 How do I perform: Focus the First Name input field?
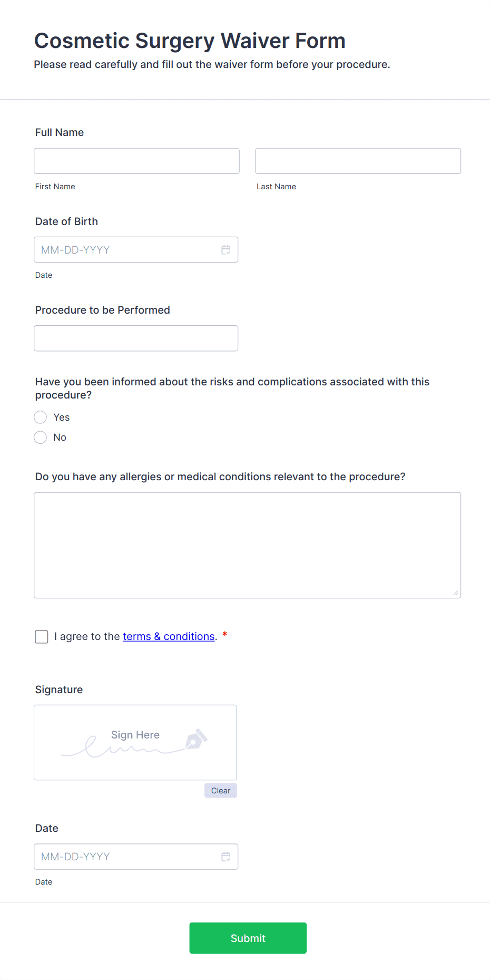(136, 161)
